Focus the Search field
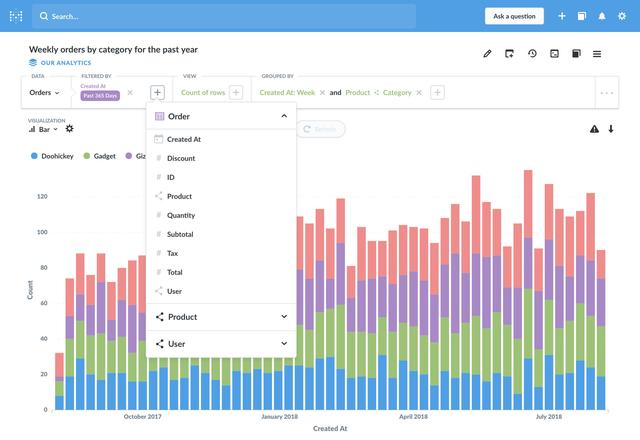This screenshot has height=440, width=640. 224,16
